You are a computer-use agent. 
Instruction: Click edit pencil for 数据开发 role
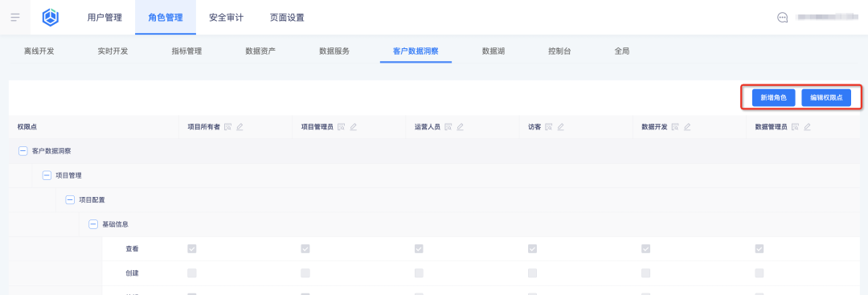tap(687, 127)
